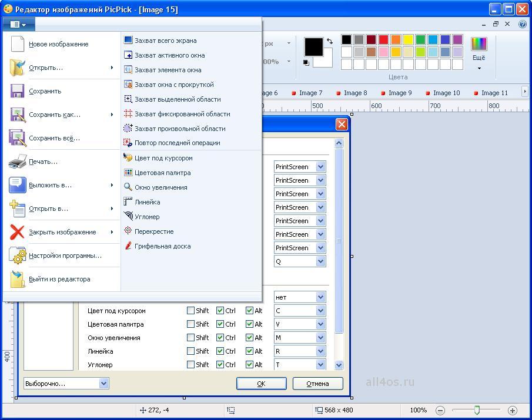532x420 pixels.
Task: Click the dialog scrollbar down arrow
Action: click(x=339, y=365)
